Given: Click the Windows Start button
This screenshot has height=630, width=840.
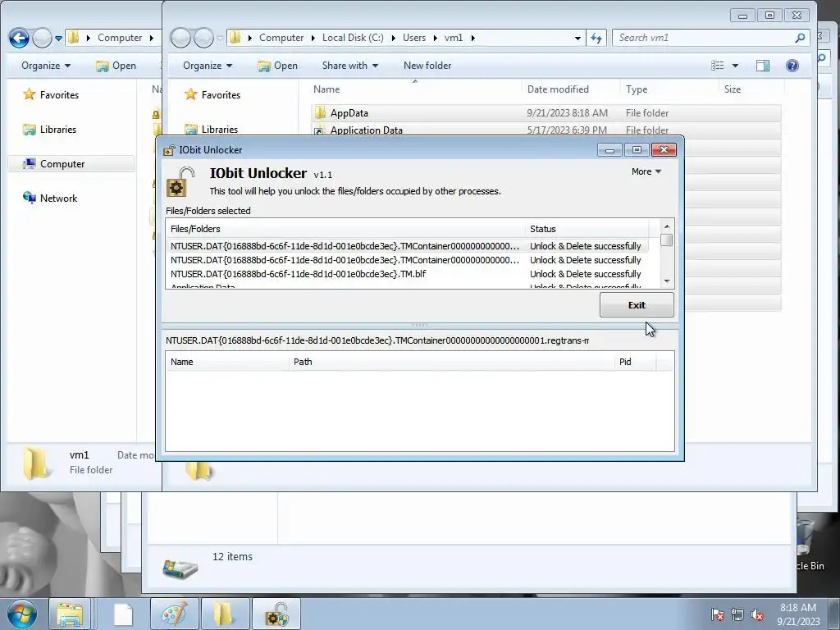Looking at the screenshot, I should (x=22, y=614).
